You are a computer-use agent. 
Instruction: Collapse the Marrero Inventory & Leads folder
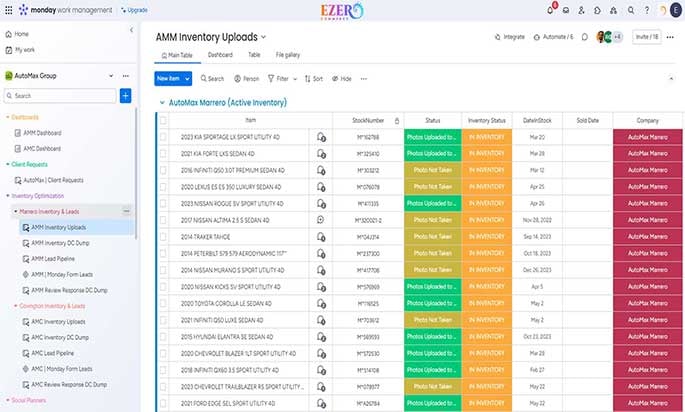click(x=15, y=211)
